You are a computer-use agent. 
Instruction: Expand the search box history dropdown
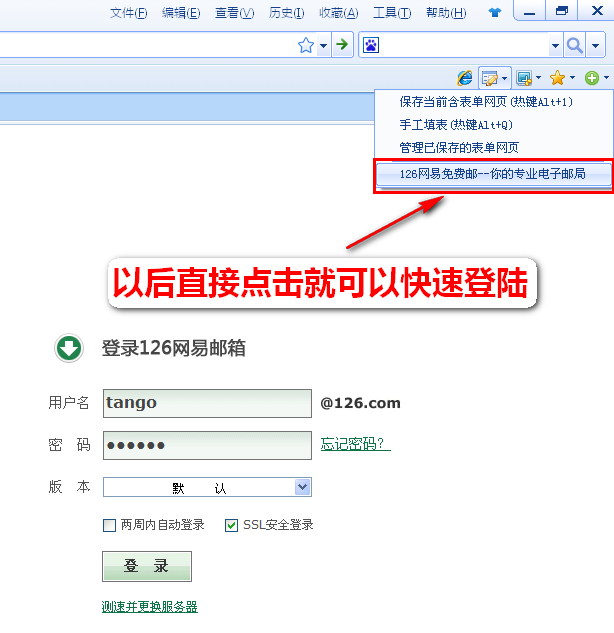click(555, 46)
